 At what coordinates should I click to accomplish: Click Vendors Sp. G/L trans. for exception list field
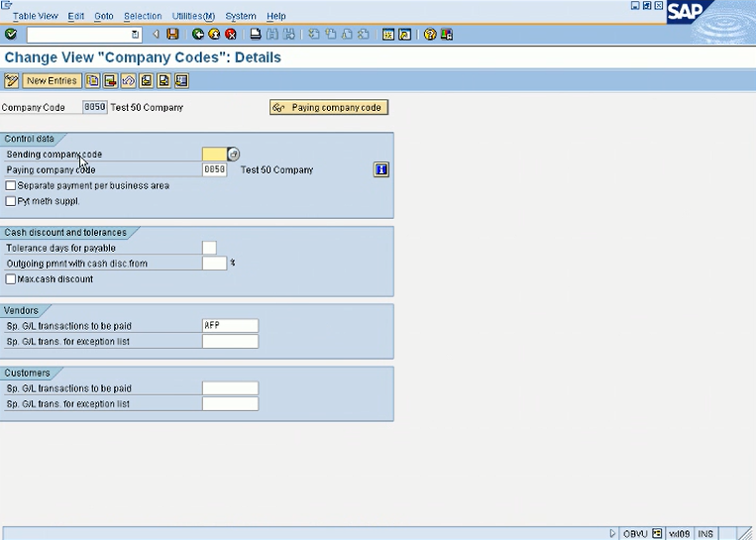point(230,342)
